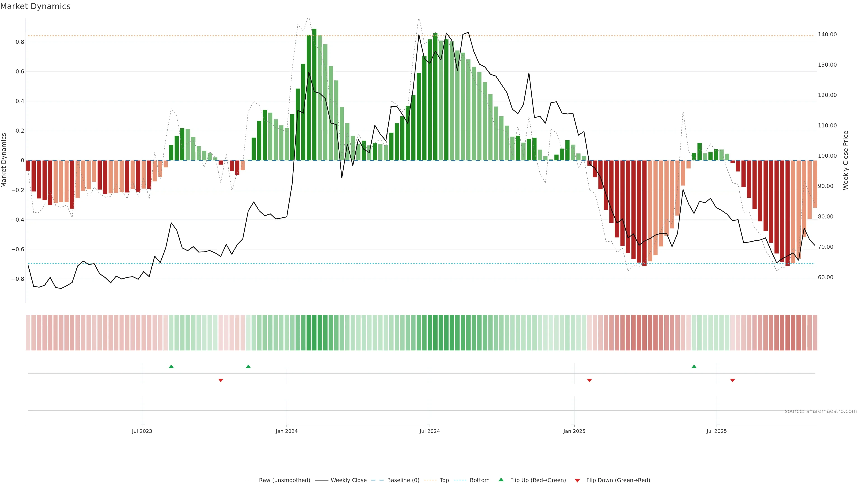
Task: Click the Market Dynamics chart title
Action: click(35, 6)
